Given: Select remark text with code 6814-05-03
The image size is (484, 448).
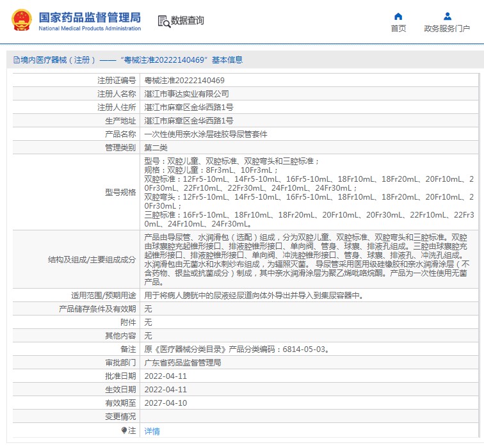Looking at the screenshot, I should (237, 349).
